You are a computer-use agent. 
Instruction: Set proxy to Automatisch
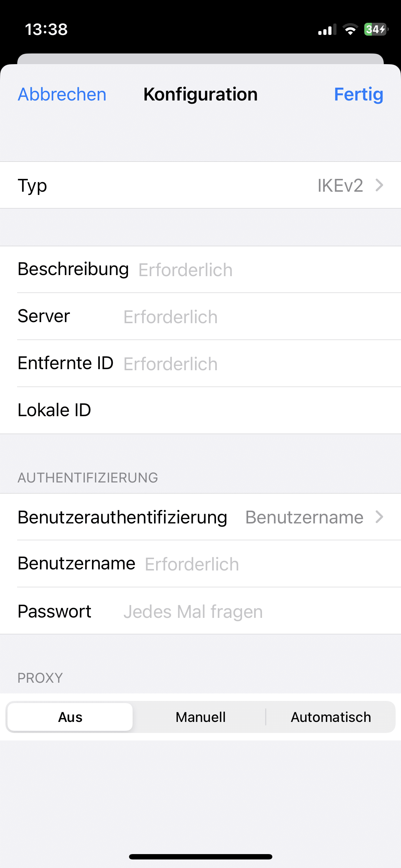tap(331, 717)
